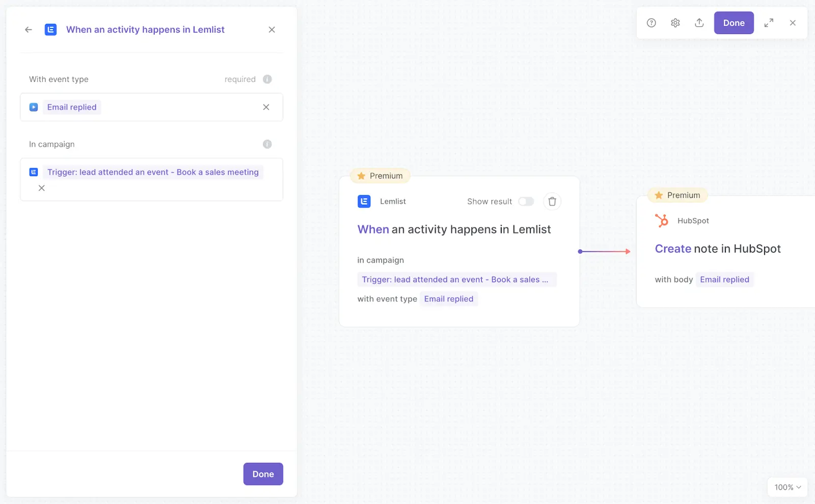Click 'With event type' label
This screenshot has width=815, height=504.
[59, 79]
